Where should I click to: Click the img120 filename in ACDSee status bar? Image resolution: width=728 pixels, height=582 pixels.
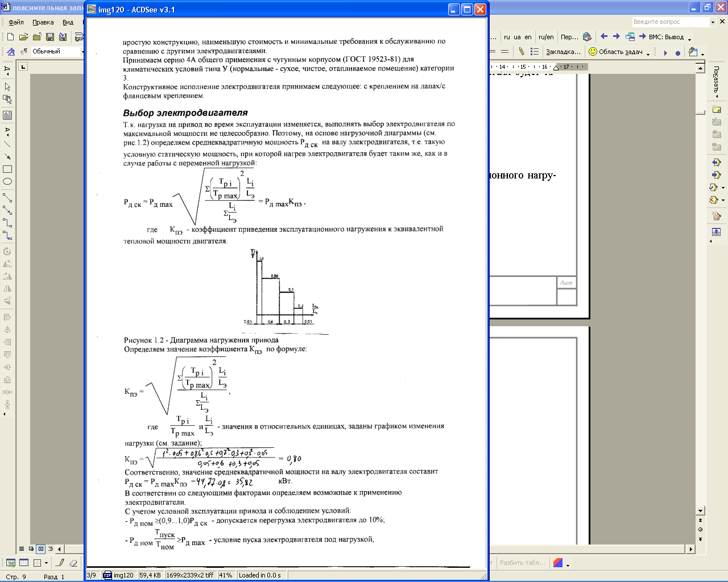(123, 575)
